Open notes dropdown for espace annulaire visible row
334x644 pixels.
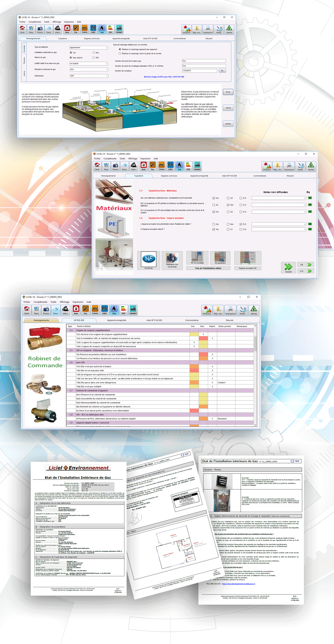[279, 224]
